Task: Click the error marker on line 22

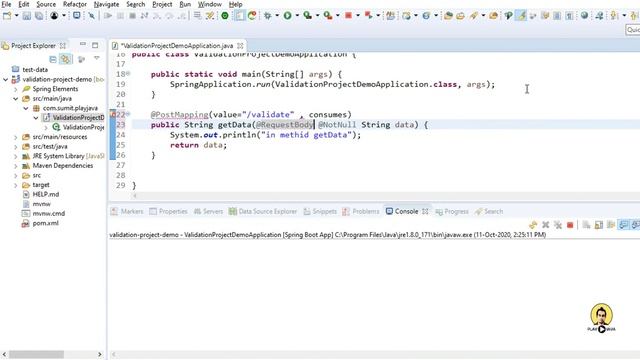Action: pyautogui.click(x=113, y=115)
